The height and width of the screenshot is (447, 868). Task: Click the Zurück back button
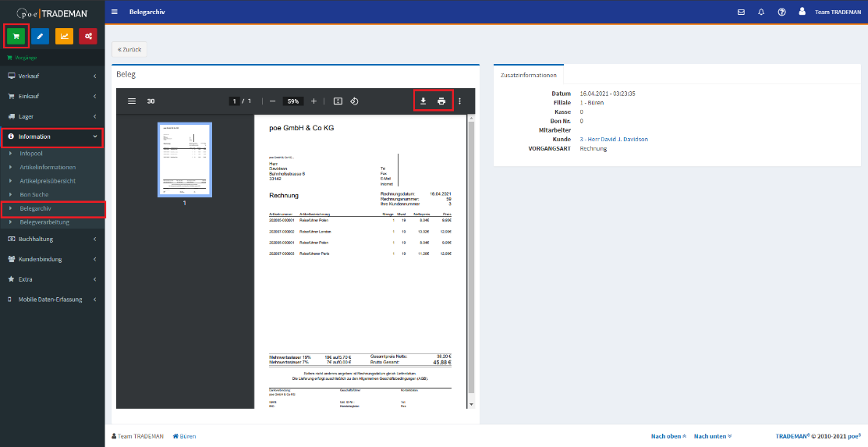click(129, 49)
